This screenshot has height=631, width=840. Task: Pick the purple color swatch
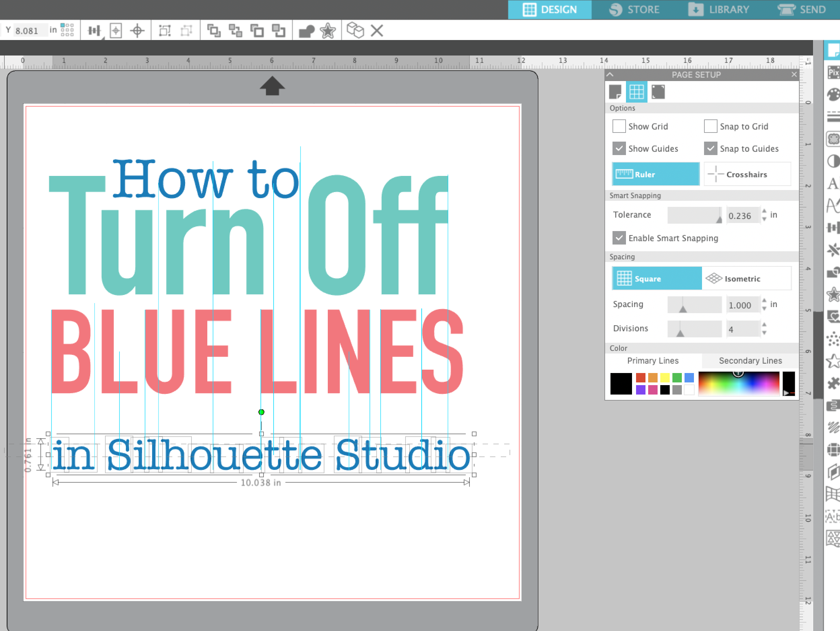coord(641,390)
